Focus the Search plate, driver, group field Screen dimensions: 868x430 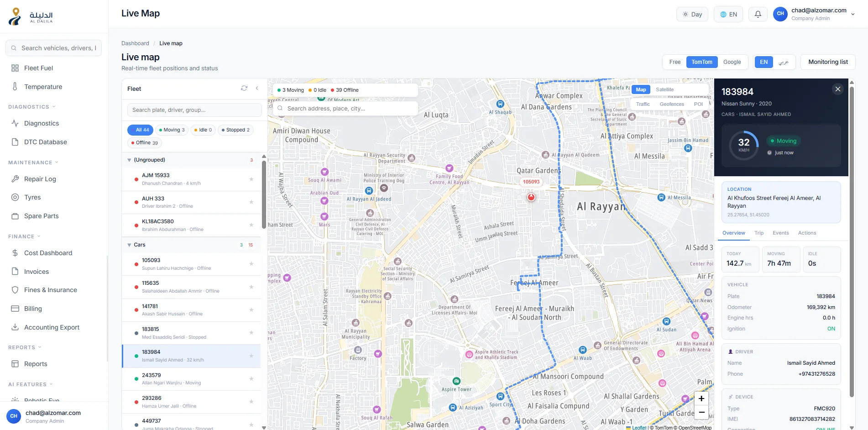(194, 110)
